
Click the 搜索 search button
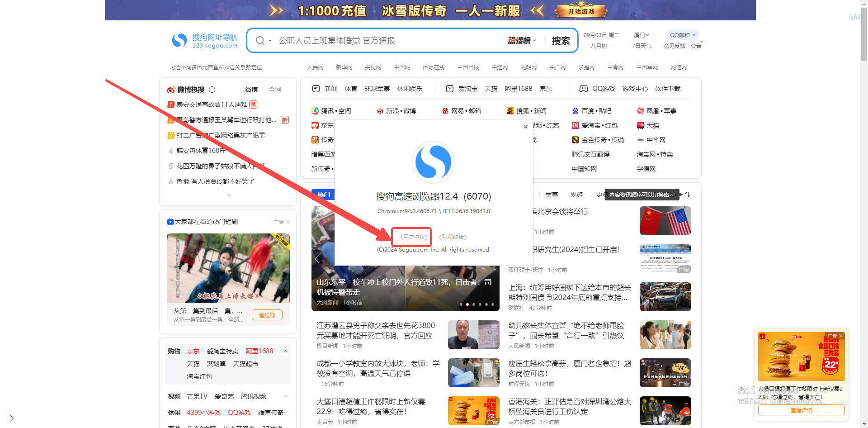(561, 41)
